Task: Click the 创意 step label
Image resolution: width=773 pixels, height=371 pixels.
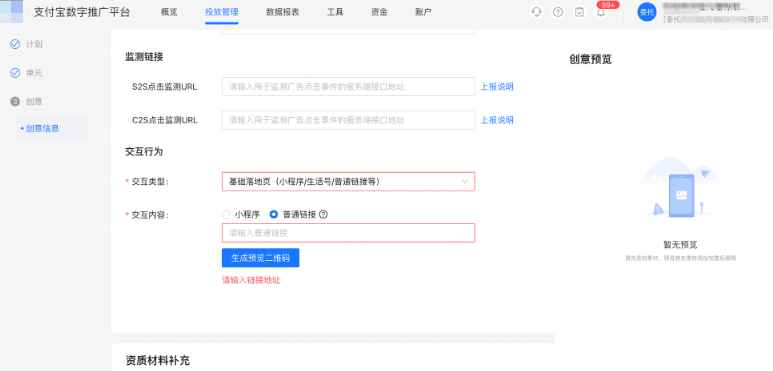Action: (34, 101)
